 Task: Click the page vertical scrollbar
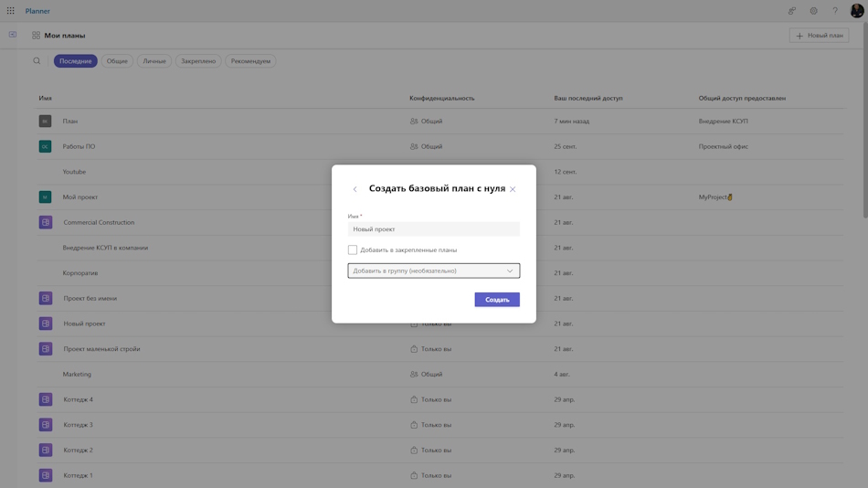click(864, 119)
